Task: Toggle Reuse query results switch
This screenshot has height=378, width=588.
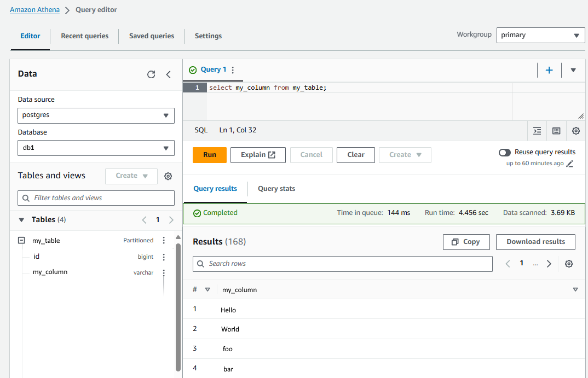Action: click(x=505, y=153)
